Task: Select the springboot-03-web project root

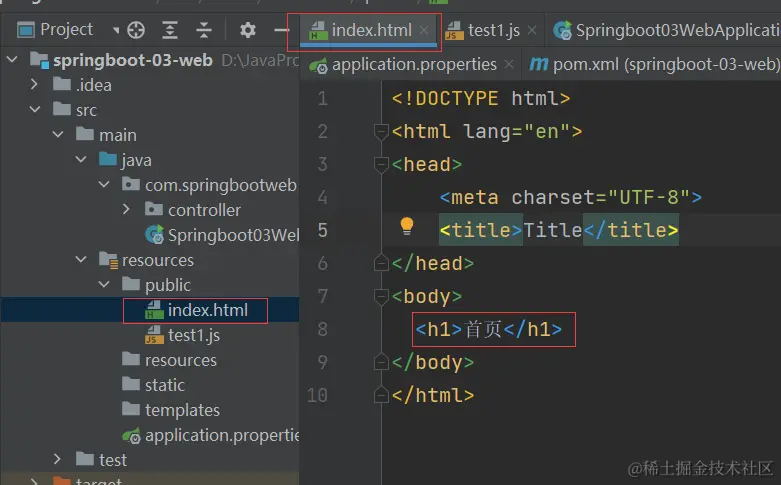Action: [x=121, y=60]
